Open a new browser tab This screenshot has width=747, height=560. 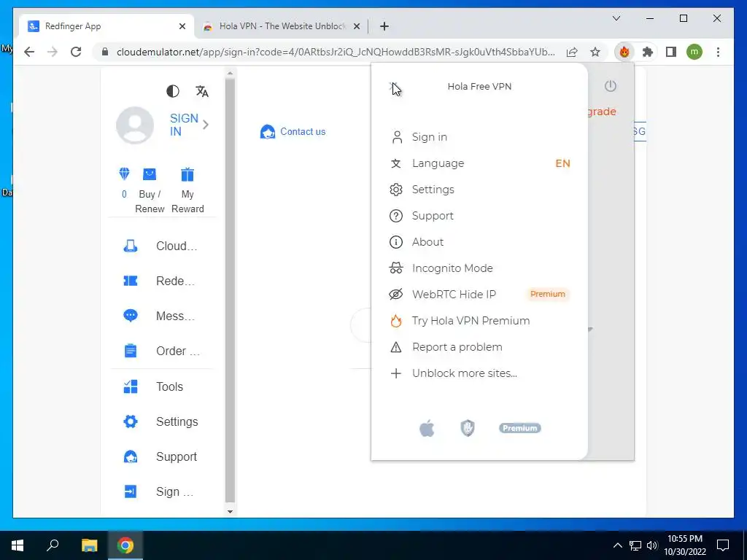[x=384, y=26]
